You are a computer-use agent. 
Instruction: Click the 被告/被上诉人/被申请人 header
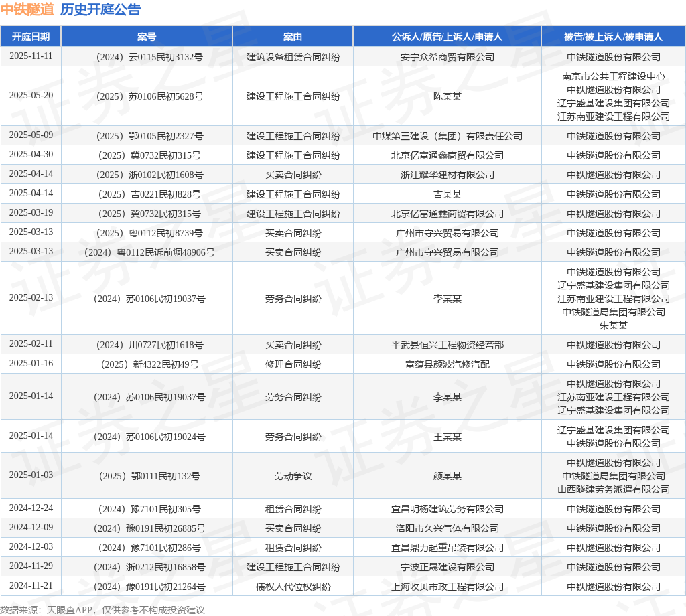tap(614, 37)
